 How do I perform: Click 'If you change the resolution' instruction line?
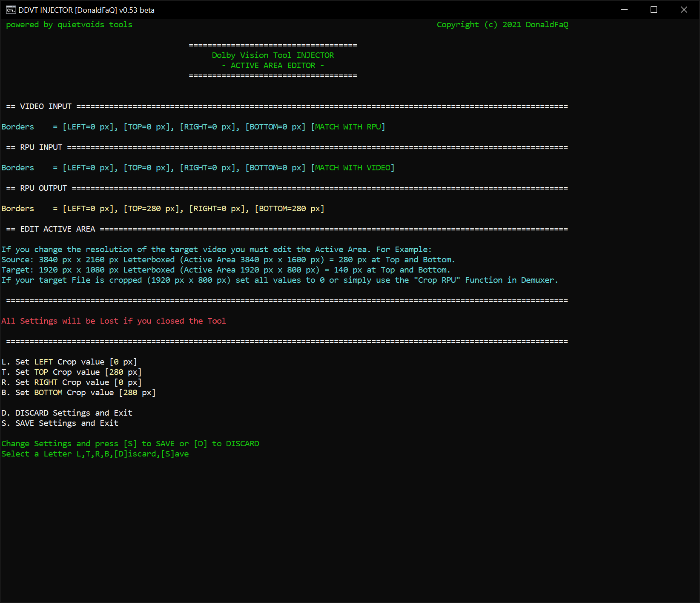pos(216,250)
